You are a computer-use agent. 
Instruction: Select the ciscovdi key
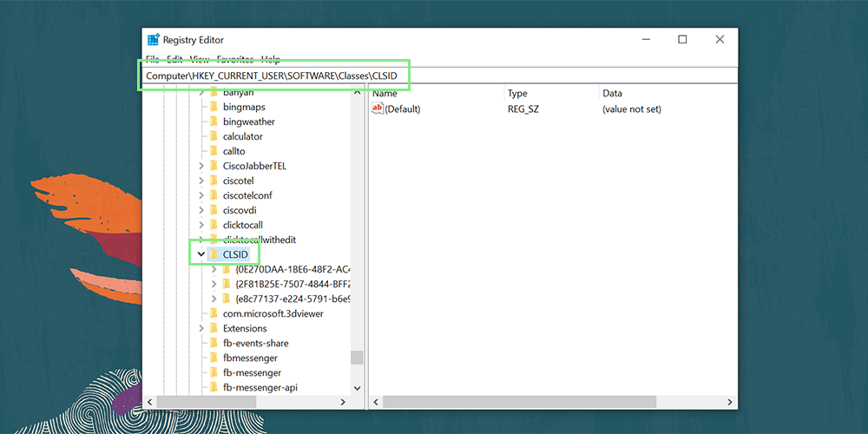240,210
